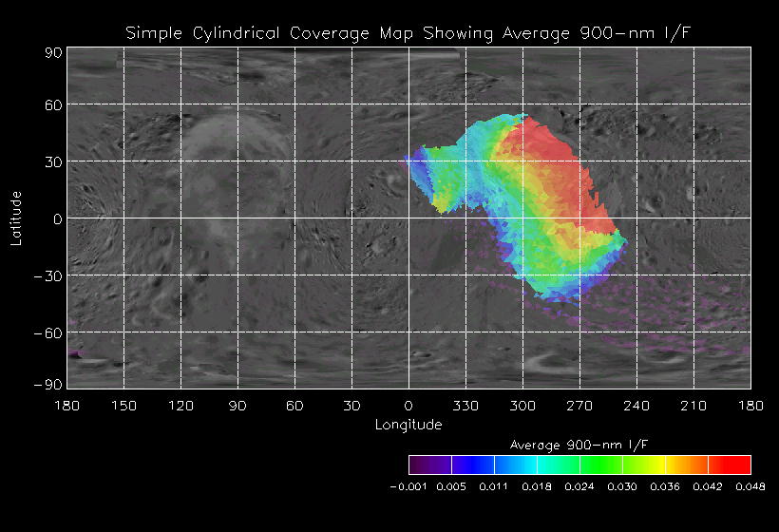Click the colorbar title 'Average 900-nm I/F'
This screenshot has width=779, height=532.
coord(579,445)
